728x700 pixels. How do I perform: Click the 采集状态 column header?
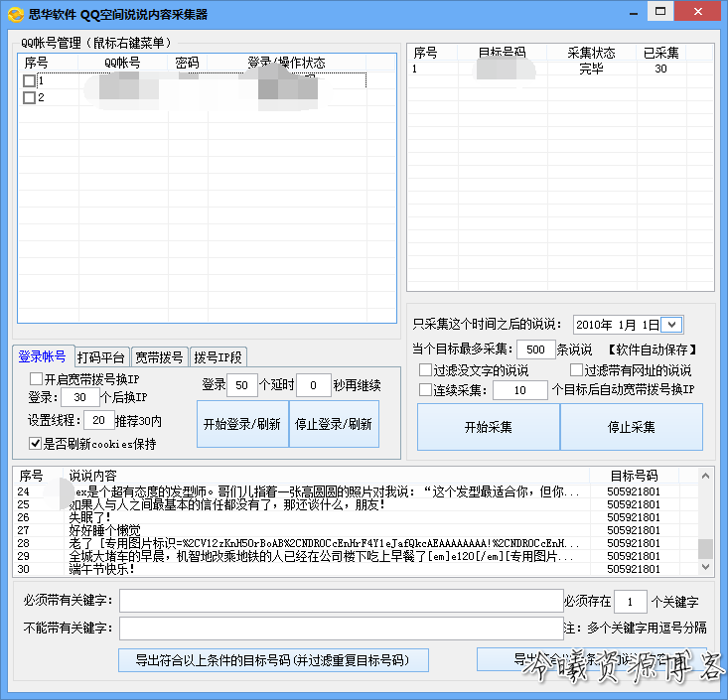coord(591,53)
